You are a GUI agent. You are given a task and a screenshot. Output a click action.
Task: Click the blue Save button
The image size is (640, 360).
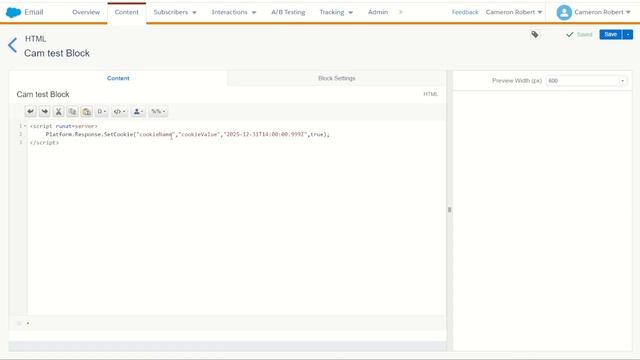coord(611,34)
